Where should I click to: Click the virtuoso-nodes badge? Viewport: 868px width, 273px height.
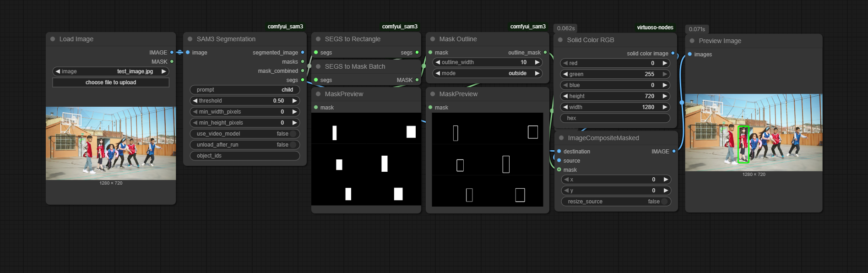click(655, 27)
